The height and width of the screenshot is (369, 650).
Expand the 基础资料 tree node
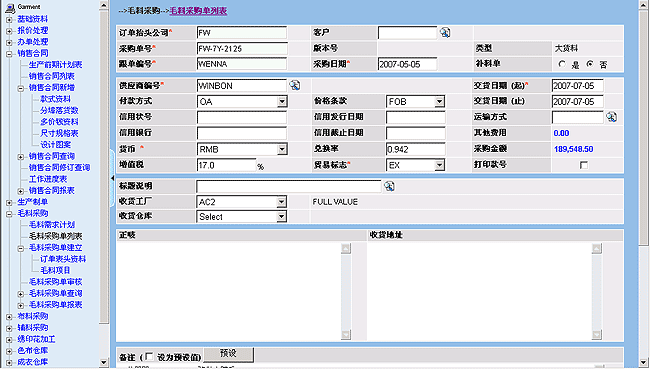click(9, 19)
